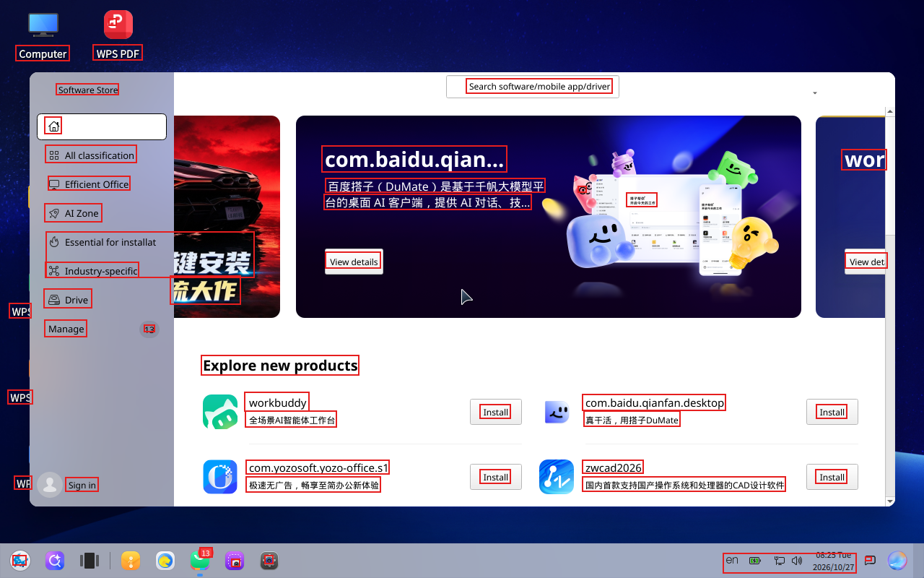This screenshot has height=578, width=924.
Task: Click the Software Store taskbar icon with badge 13
Action: 200,561
